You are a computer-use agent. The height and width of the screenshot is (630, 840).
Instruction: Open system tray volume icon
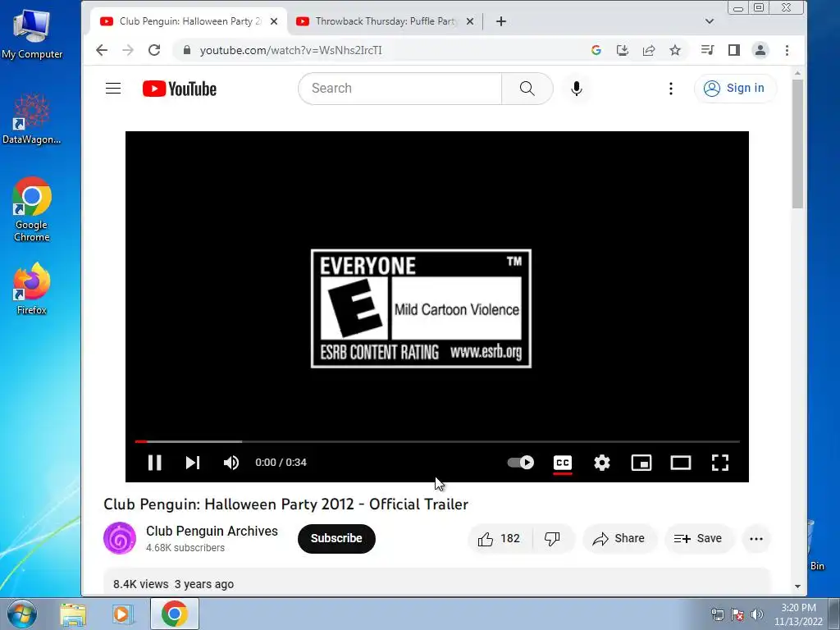pos(756,615)
